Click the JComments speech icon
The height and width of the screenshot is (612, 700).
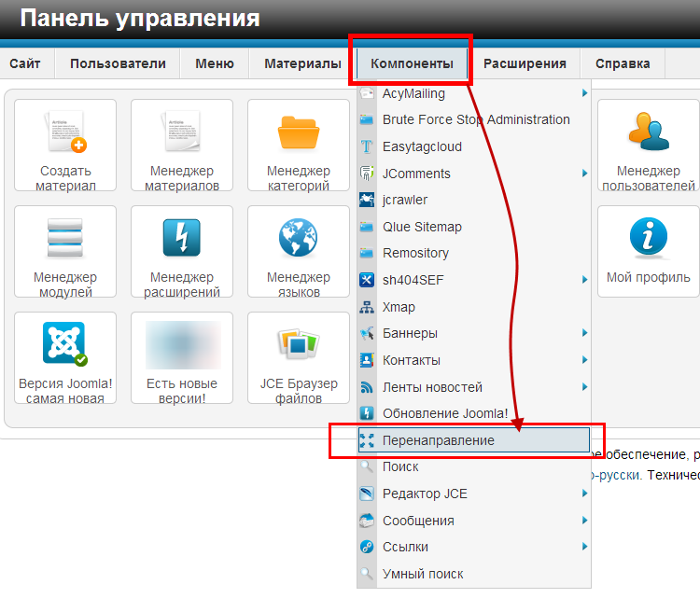[x=367, y=174]
